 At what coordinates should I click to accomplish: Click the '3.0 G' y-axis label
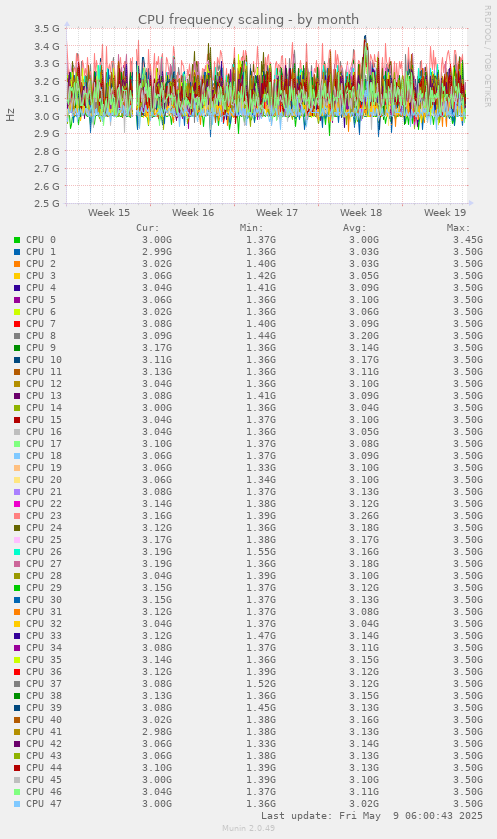(48, 116)
